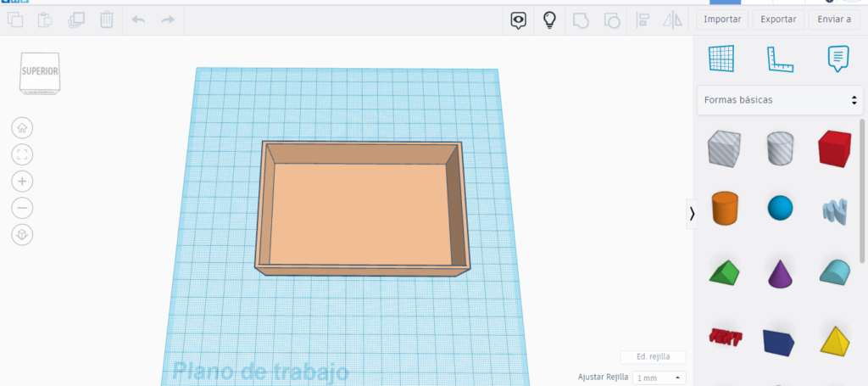The width and height of the screenshot is (868, 386).
Task: Click the SUPERIOR view cube face
Action: [x=40, y=71]
